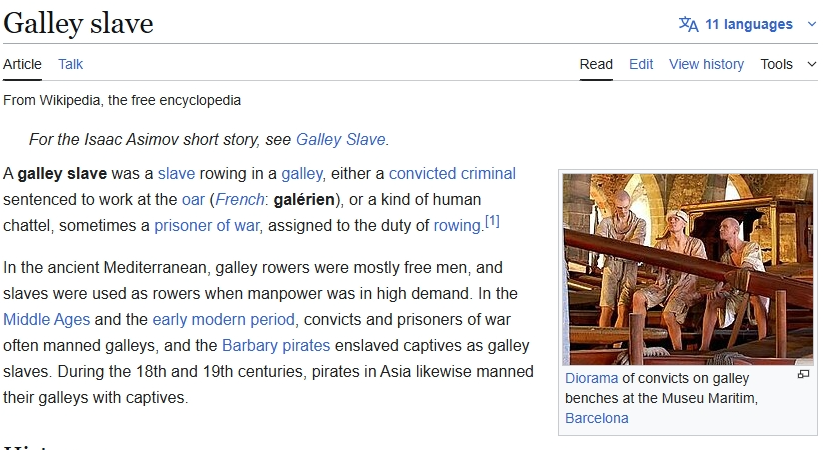Switch to the Talk tab
This screenshot has width=839, height=450.
71,64
